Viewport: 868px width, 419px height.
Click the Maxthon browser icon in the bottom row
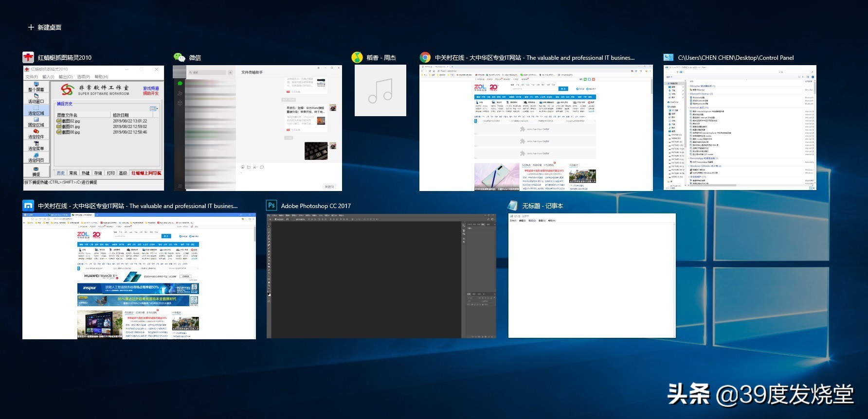click(x=28, y=206)
